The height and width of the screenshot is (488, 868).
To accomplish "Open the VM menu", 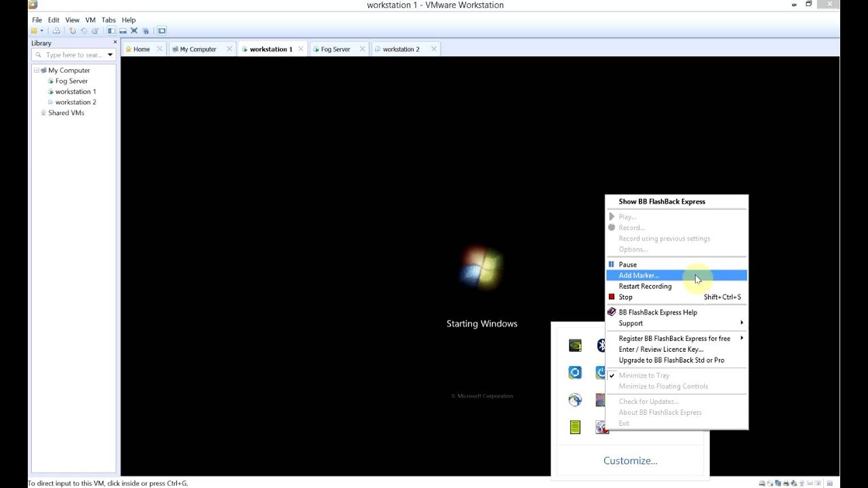I will 90,20.
